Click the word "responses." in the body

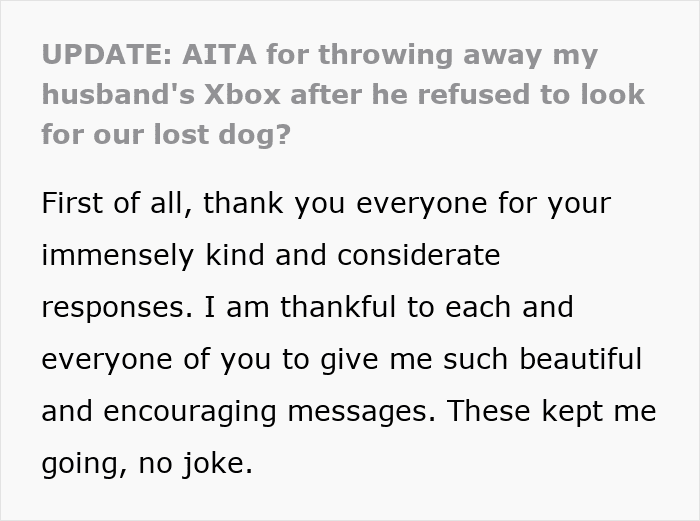(111, 307)
